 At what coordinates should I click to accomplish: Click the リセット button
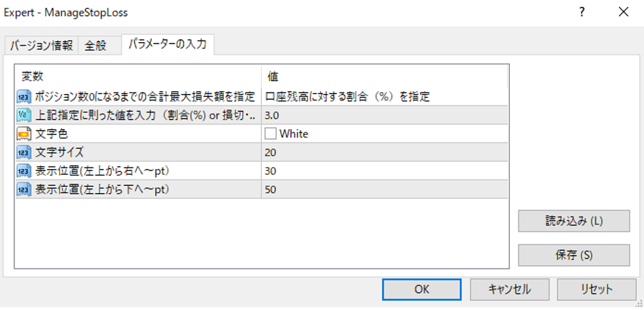click(596, 289)
